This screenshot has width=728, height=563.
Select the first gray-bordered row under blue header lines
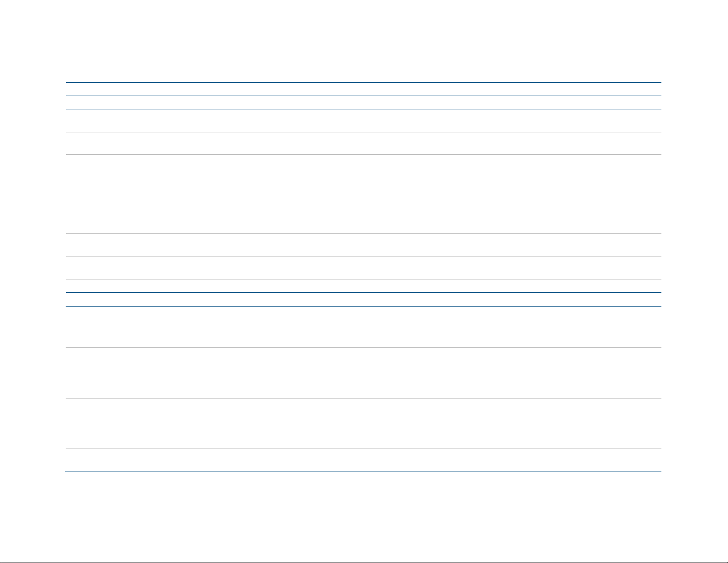coord(363,121)
